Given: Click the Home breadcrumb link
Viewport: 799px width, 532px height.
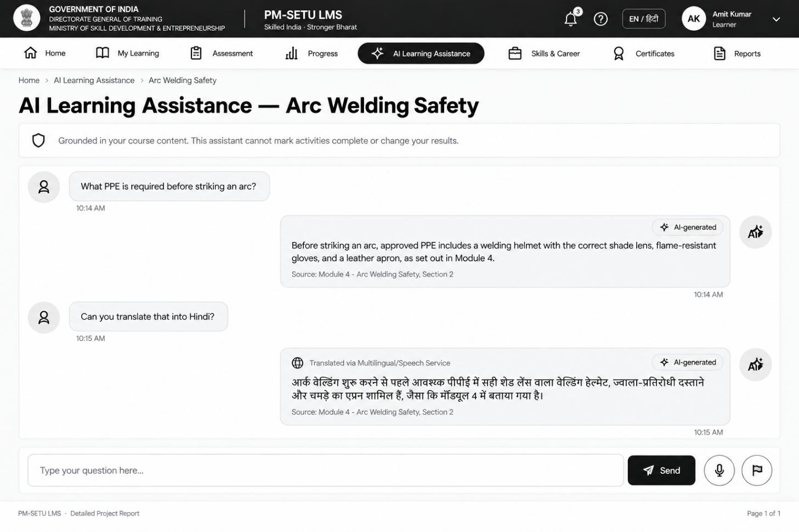Looking at the screenshot, I should pyautogui.click(x=29, y=80).
